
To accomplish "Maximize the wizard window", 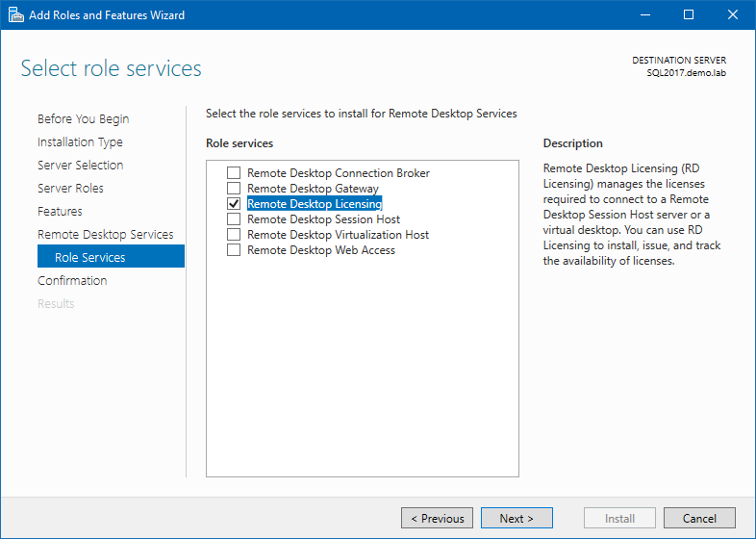I will tap(688, 15).
